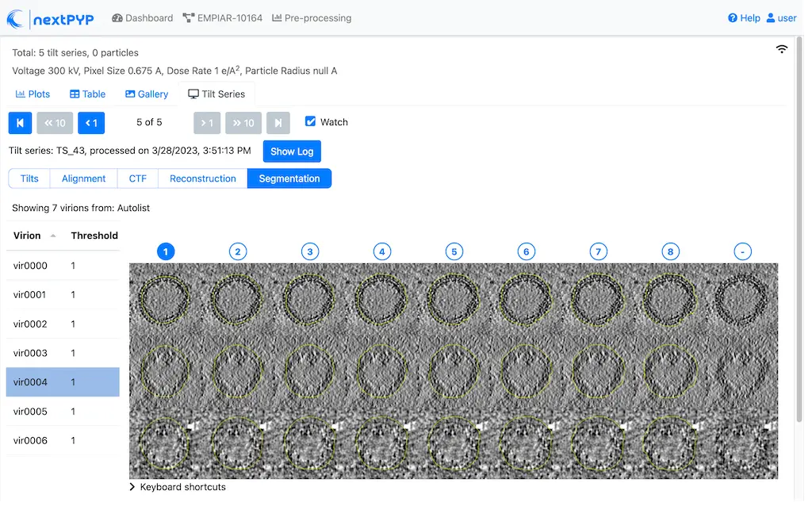Select threshold column number 6
Image resolution: width=812 pixels, height=506 pixels.
click(526, 251)
